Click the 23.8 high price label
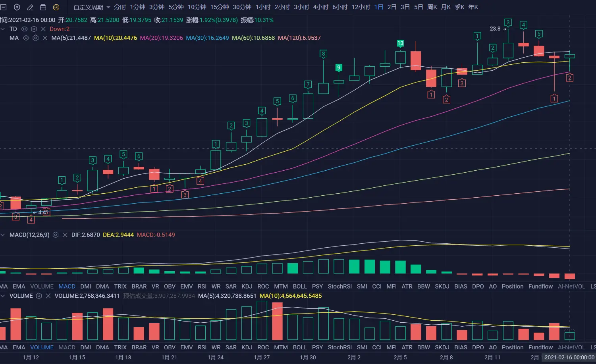The height and width of the screenshot is (364, 596). tap(495, 29)
